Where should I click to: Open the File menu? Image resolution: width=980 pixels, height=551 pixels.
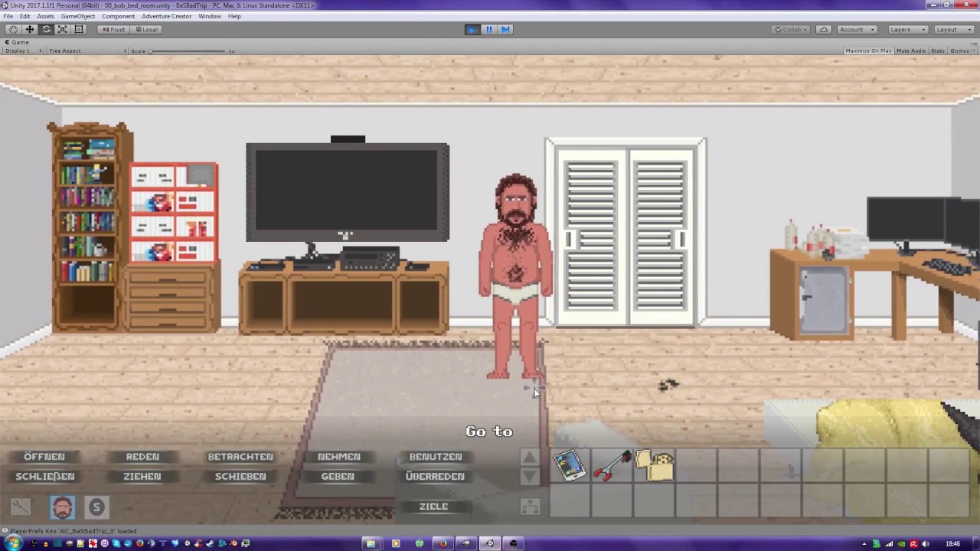[x=8, y=16]
